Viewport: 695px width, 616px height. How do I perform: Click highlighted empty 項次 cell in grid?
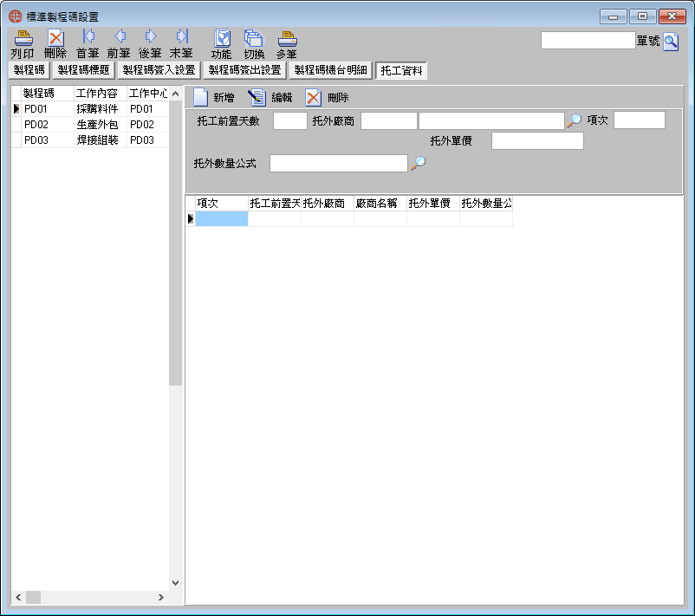pyautogui.click(x=222, y=218)
